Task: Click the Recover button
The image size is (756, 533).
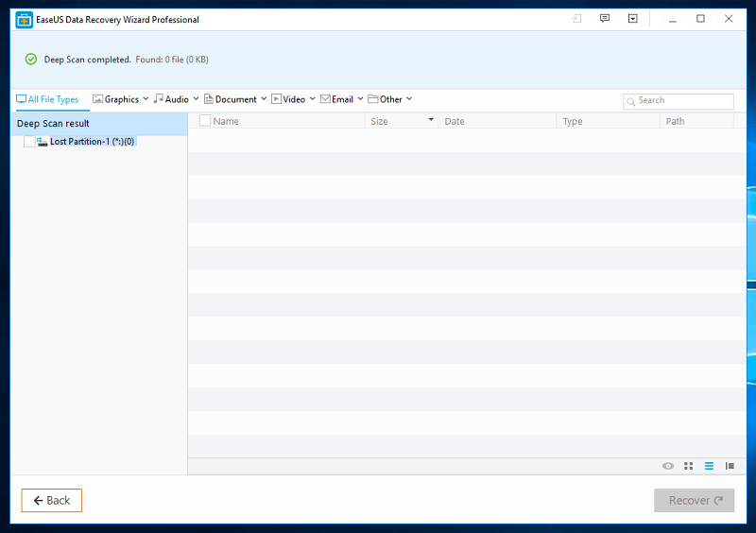Action: (x=695, y=500)
